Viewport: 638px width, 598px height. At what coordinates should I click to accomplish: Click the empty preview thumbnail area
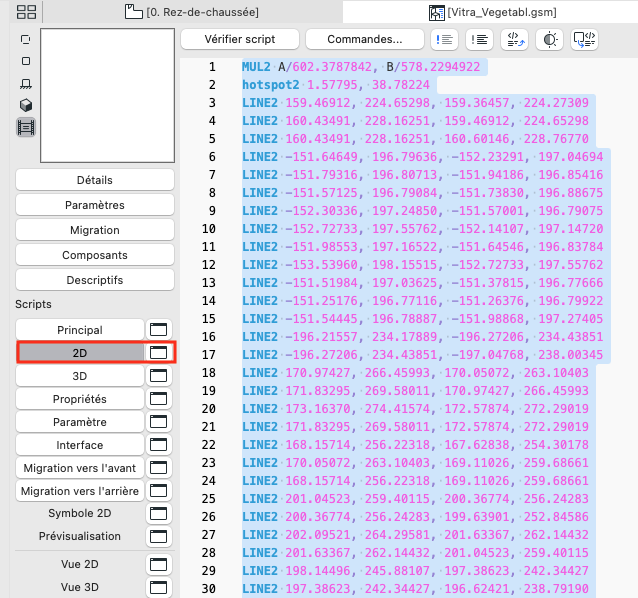(107, 96)
